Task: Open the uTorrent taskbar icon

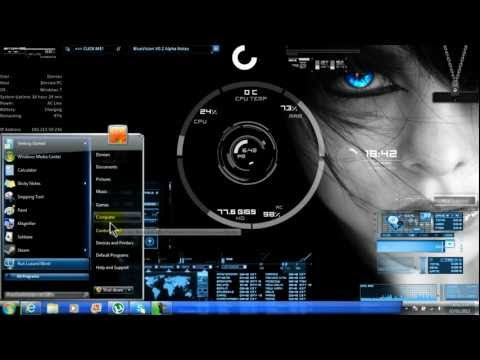Action: coord(118,308)
